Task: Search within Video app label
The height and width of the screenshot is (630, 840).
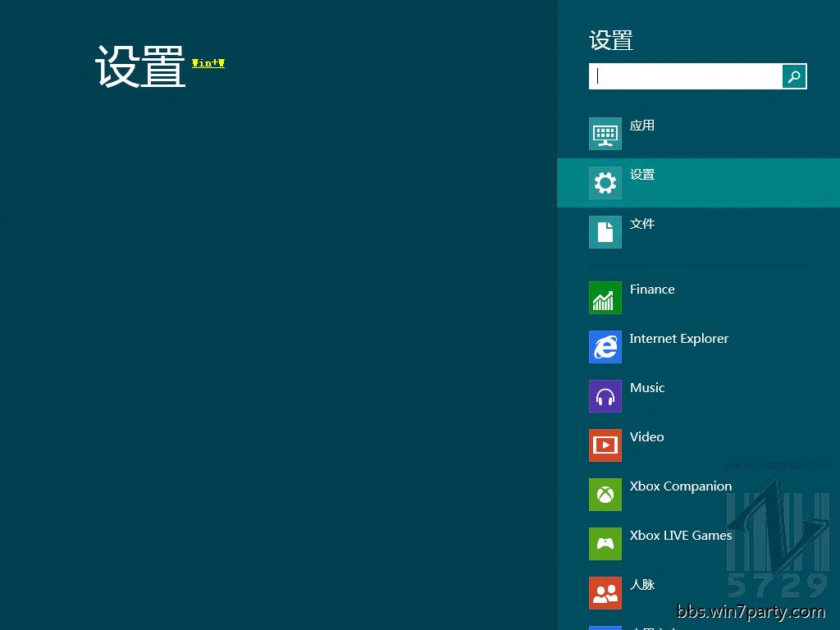Action: pyautogui.click(x=646, y=437)
